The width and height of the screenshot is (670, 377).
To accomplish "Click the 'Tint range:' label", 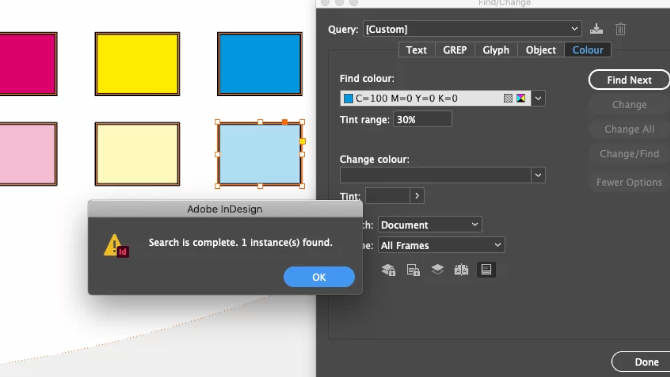I will pos(364,120).
